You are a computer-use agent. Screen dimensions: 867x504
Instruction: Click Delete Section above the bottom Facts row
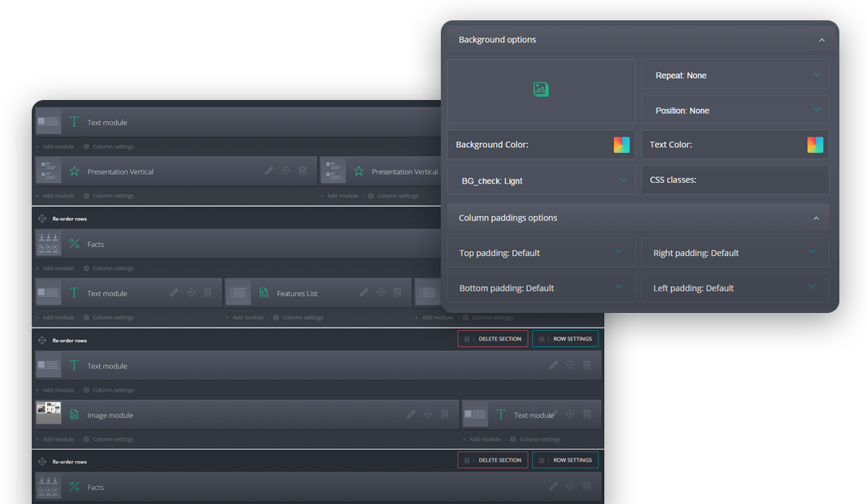492,460
